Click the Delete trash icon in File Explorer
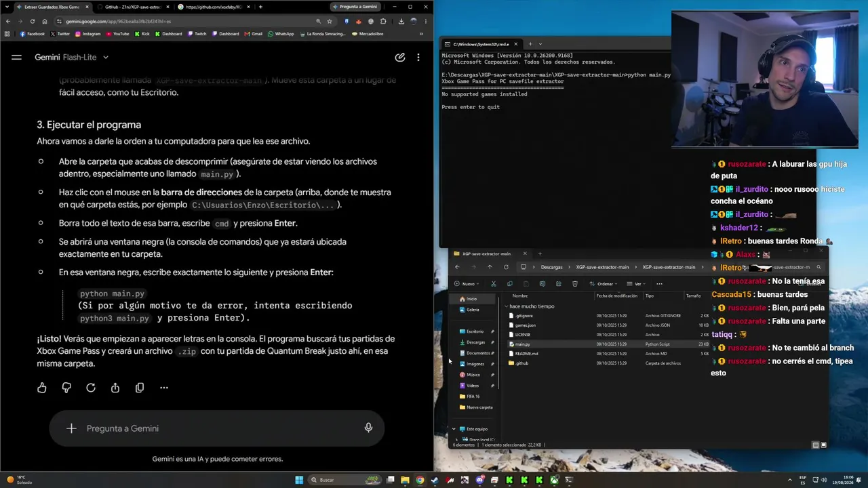The width and height of the screenshot is (868, 488). click(x=575, y=284)
